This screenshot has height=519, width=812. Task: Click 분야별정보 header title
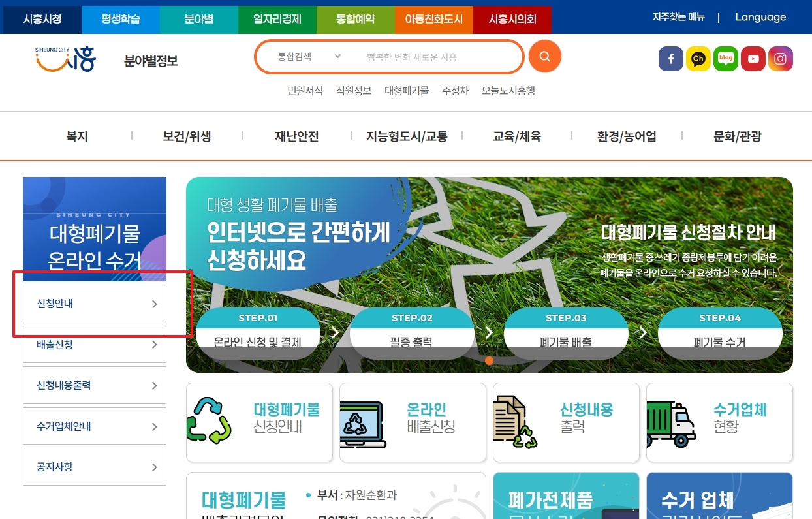[151, 61]
